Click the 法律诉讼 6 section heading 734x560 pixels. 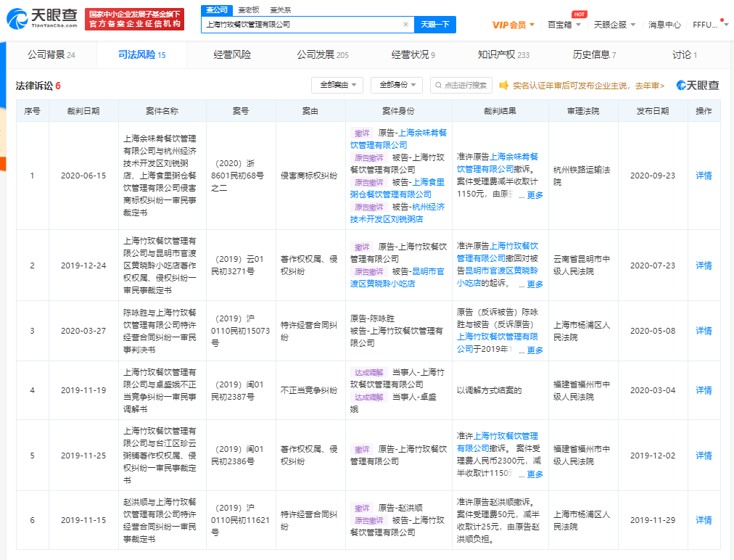coord(38,86)
